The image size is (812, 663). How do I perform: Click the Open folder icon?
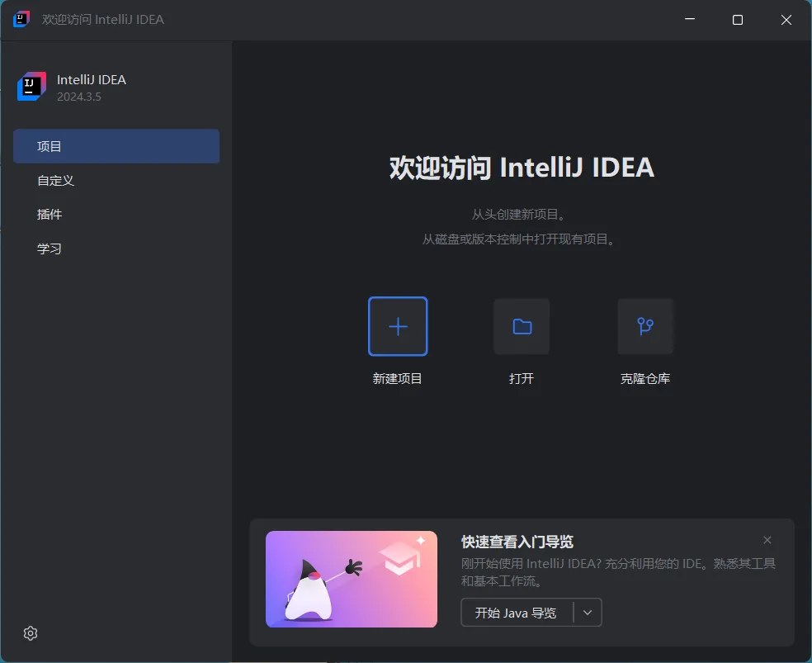coord(522,326)
